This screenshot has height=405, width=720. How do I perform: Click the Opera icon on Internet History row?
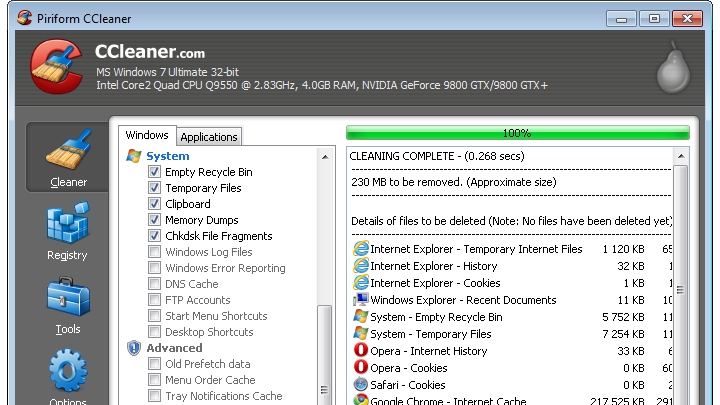click(361, 350)
